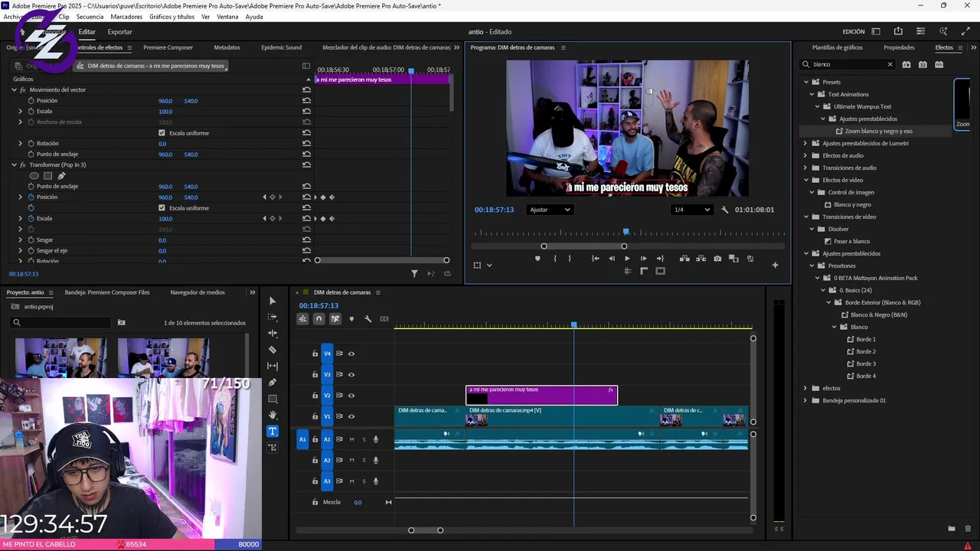Toggle Escala uniforme checkbox under Movimiento del vector
Viewport: 980px width, 551px height.
(162, 132)
